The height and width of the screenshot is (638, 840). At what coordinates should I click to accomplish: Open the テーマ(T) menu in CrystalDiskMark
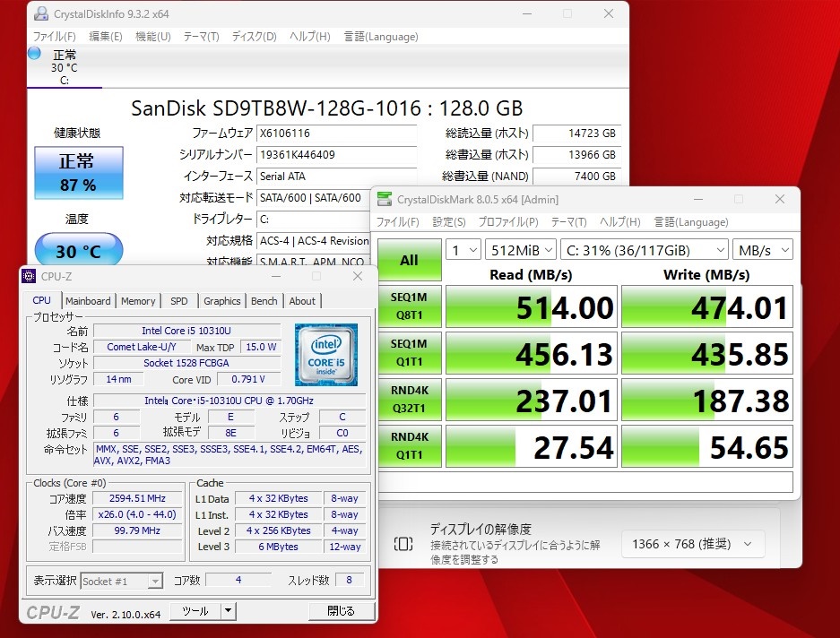pos(569,221)
